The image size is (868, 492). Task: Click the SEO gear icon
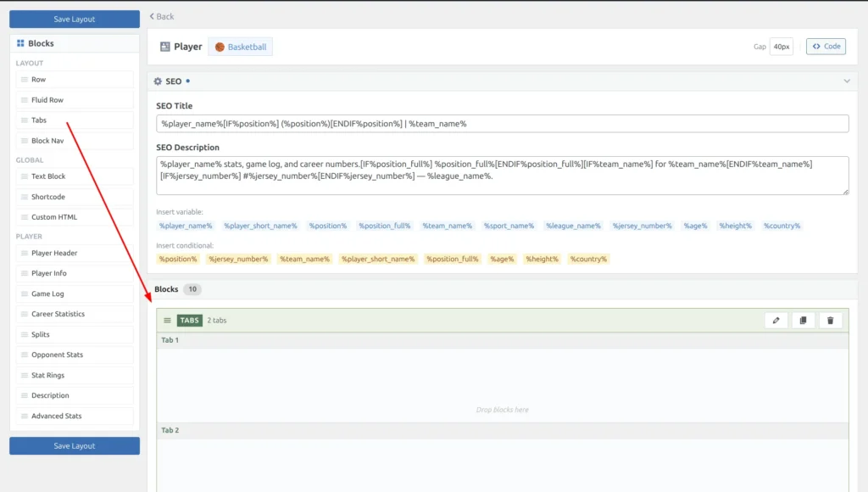pos(158,81)
